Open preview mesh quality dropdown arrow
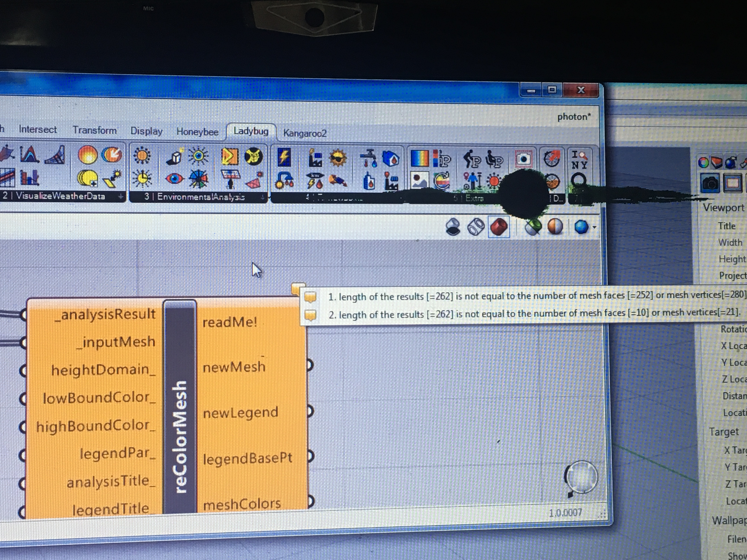The height and width of the screenshot is (560, 747). (595, 228)
